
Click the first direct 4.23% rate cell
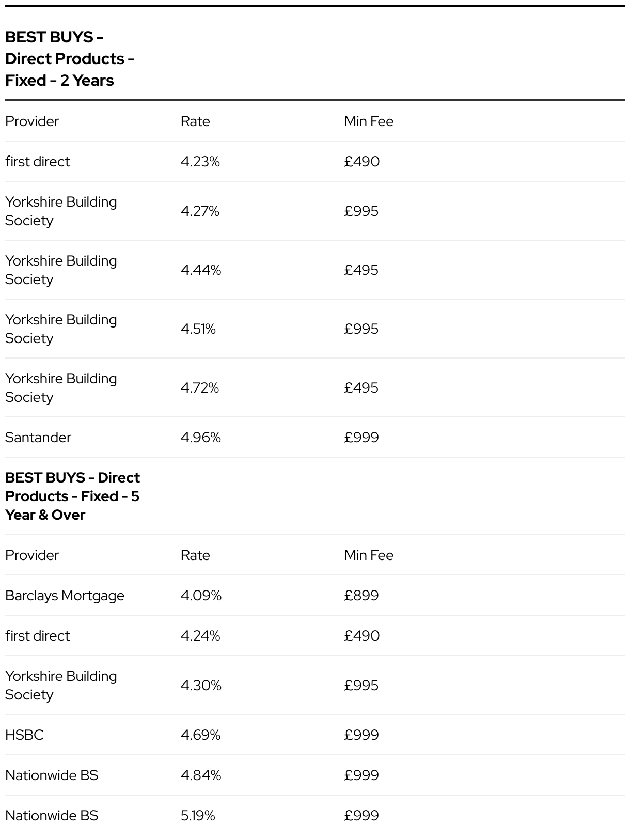point(200,162)
